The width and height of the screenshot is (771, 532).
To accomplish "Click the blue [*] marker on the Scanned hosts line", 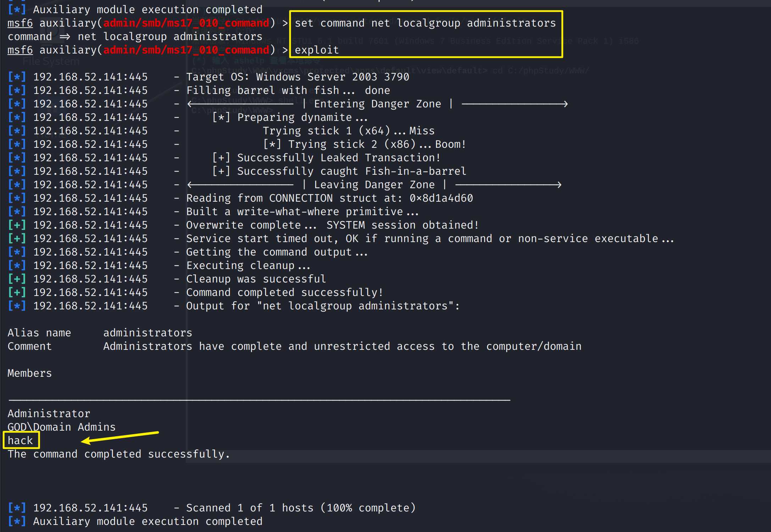I will [17, 508].
